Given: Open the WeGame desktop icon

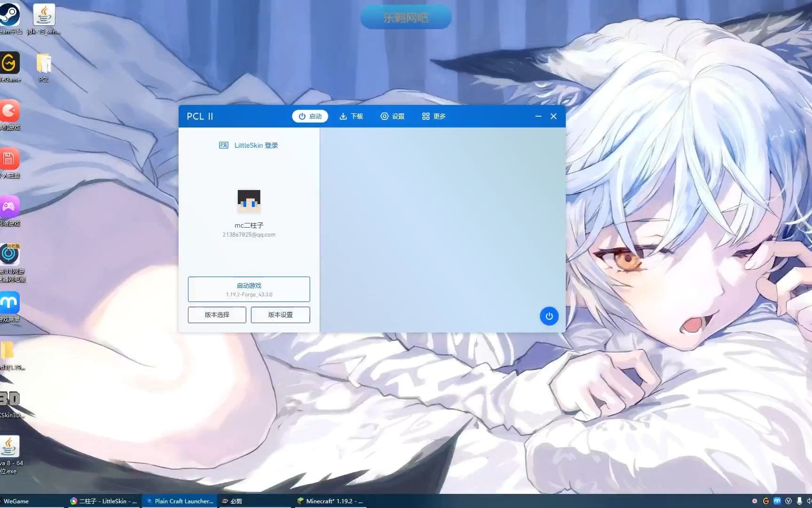Looking at the screenshot, I should coord(9,67).
